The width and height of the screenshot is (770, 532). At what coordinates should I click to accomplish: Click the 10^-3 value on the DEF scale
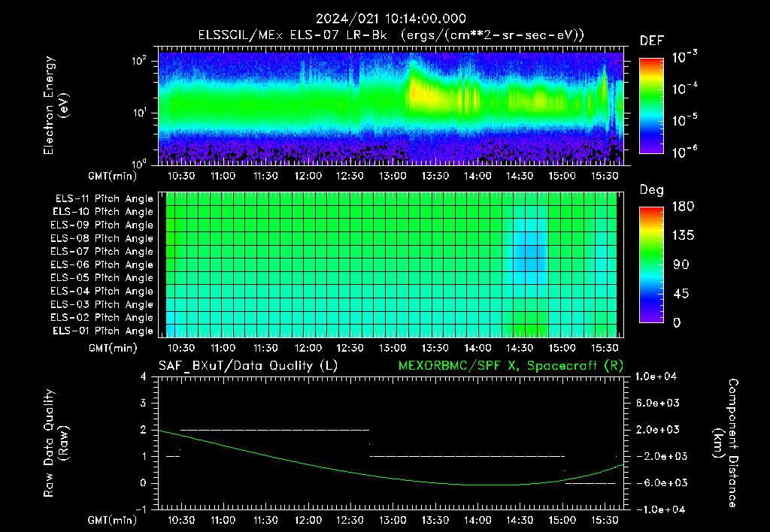[684, 57]
